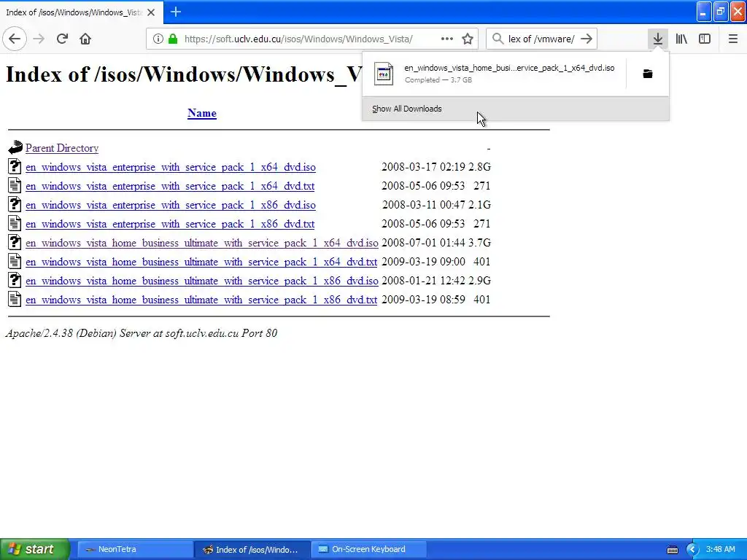Screen dimensions: 747x560
Task: Open home business ultimate x64 dvd.txt
Action: (x=201, y=262)
